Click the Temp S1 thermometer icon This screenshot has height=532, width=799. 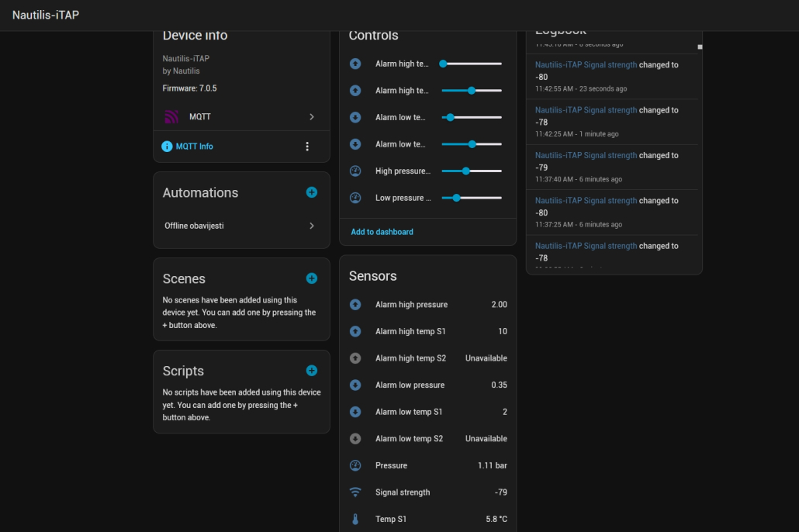click(355, 519)
